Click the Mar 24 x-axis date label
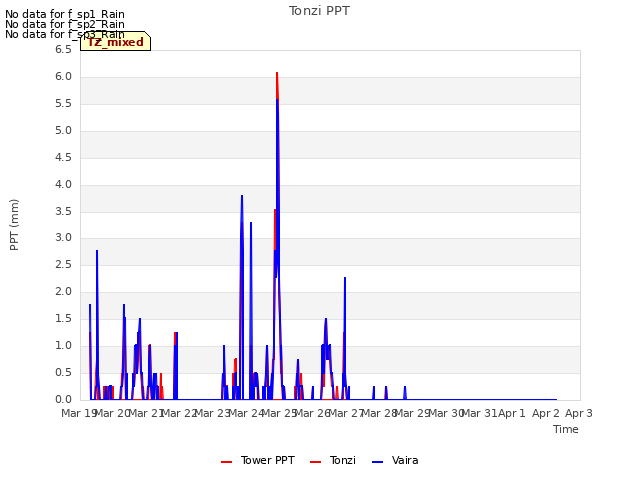 coord(247,413)
